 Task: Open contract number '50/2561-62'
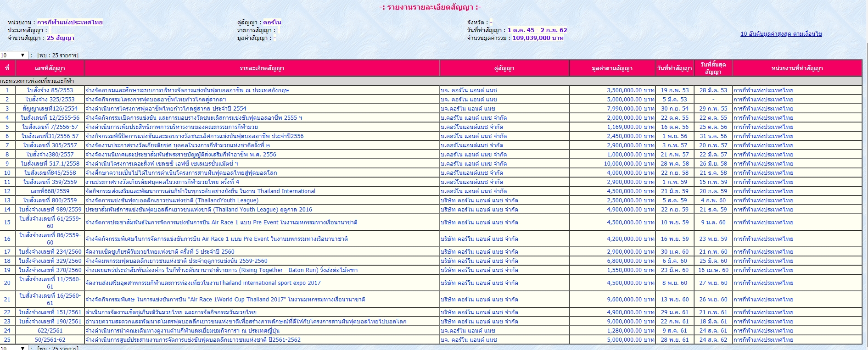tap(50, 340)
